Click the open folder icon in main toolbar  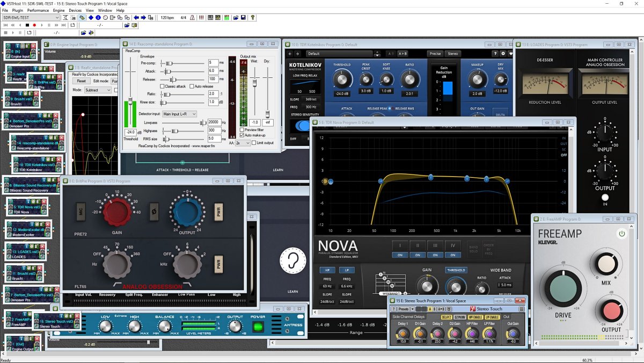click(235, 18)
